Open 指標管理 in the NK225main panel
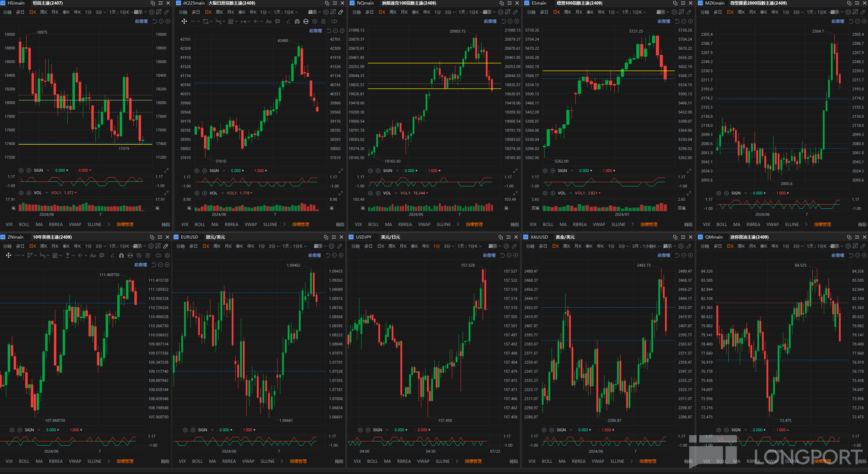Viewport: 868px width, 474px height. [x=300, y=225]
